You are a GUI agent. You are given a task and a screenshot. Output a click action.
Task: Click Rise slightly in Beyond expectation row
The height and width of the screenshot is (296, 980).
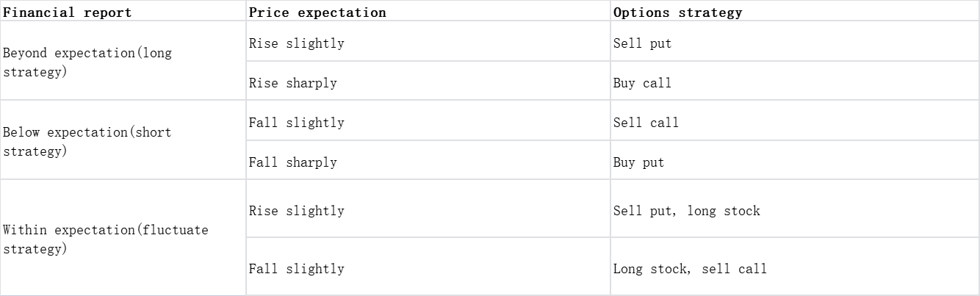tap(296, 43)
